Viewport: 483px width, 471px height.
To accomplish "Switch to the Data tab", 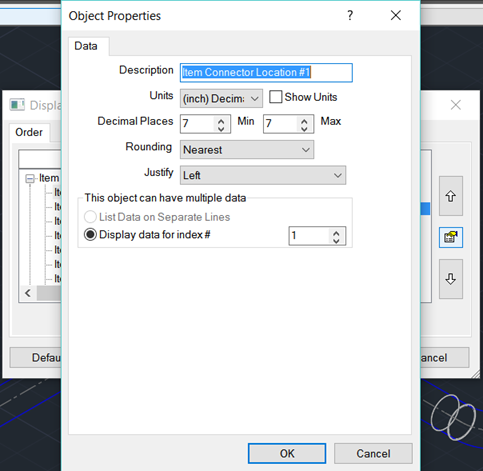I will pos(86,46).
